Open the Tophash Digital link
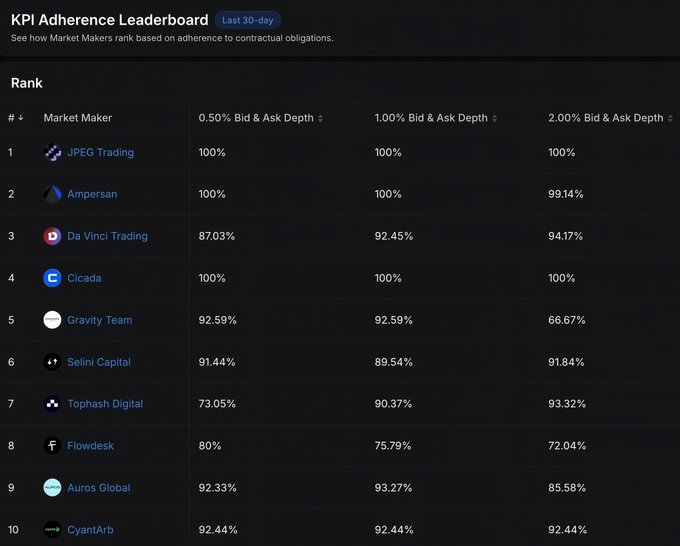 click(105, 404)
